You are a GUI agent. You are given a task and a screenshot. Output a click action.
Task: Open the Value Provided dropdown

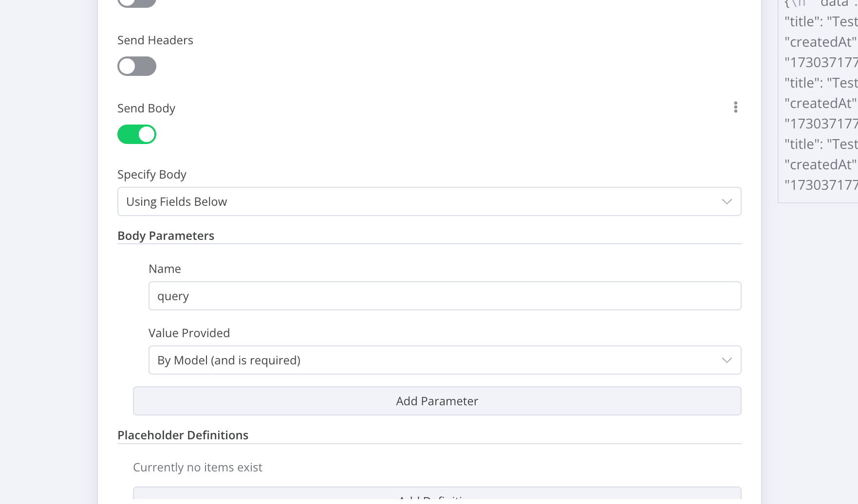pos(445,360)
